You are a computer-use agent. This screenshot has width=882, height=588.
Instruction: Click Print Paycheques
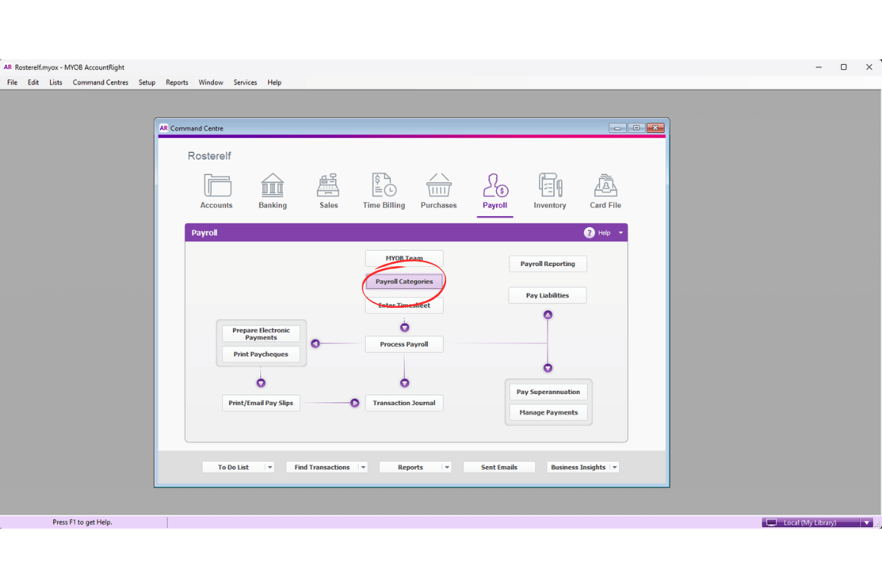pyautogui.click(x=261, y=354)
